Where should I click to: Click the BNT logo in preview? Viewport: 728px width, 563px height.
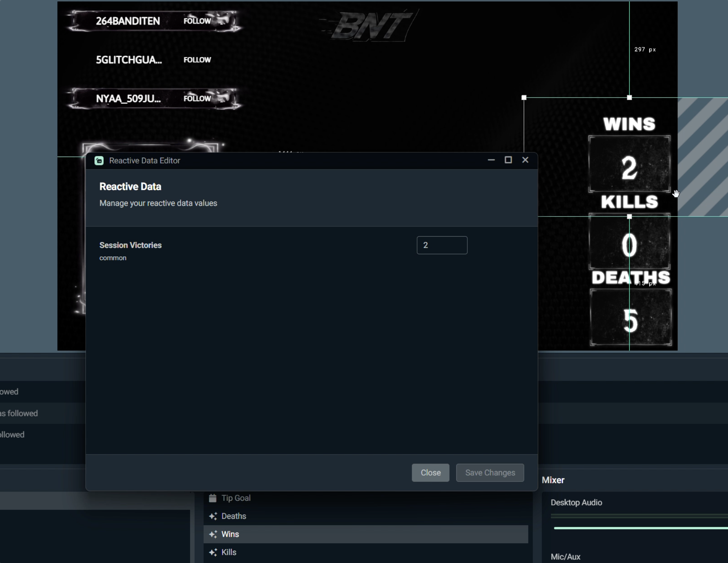371,25
